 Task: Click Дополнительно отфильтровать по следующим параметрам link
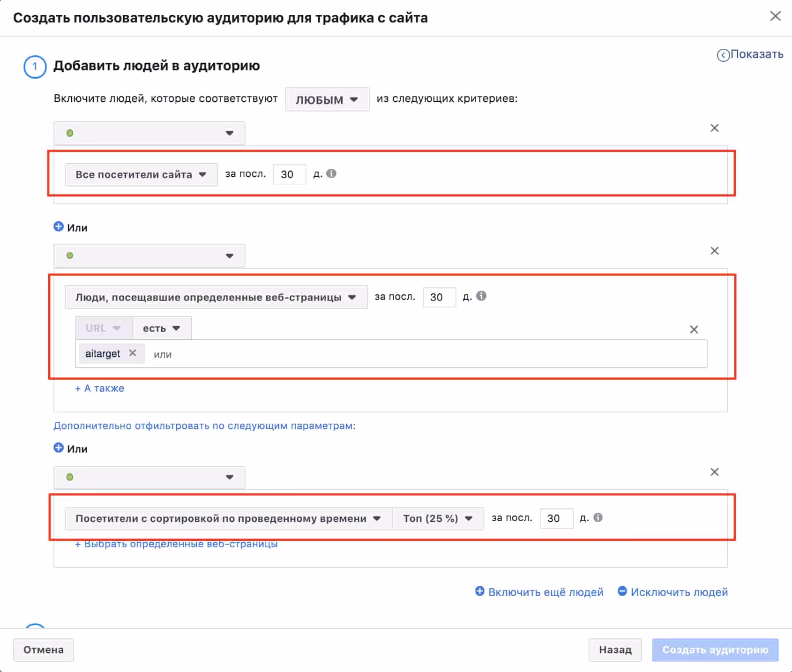point(204,426)
